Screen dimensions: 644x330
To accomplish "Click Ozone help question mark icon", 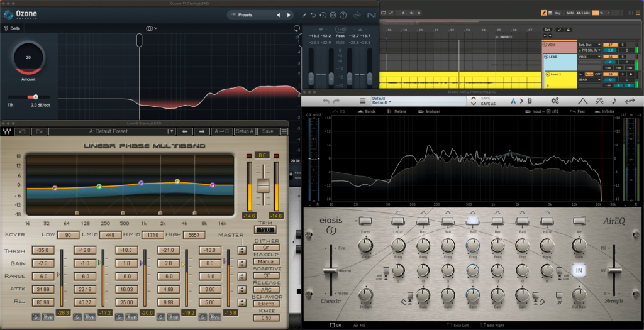I will pyautogui.click(x=343, y=15).
